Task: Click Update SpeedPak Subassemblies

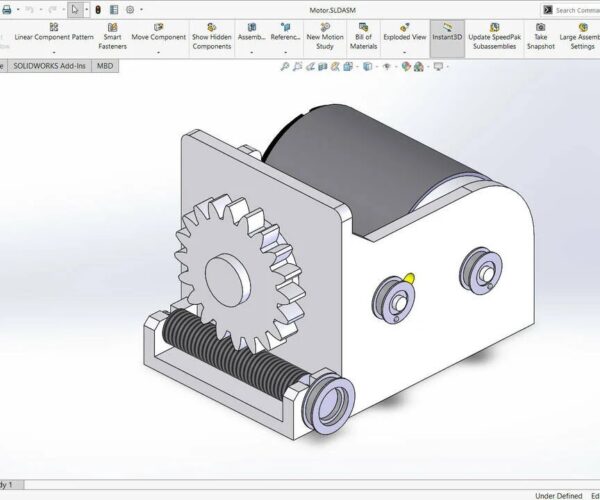Action: pyautogui.click(x=493, y=36)
